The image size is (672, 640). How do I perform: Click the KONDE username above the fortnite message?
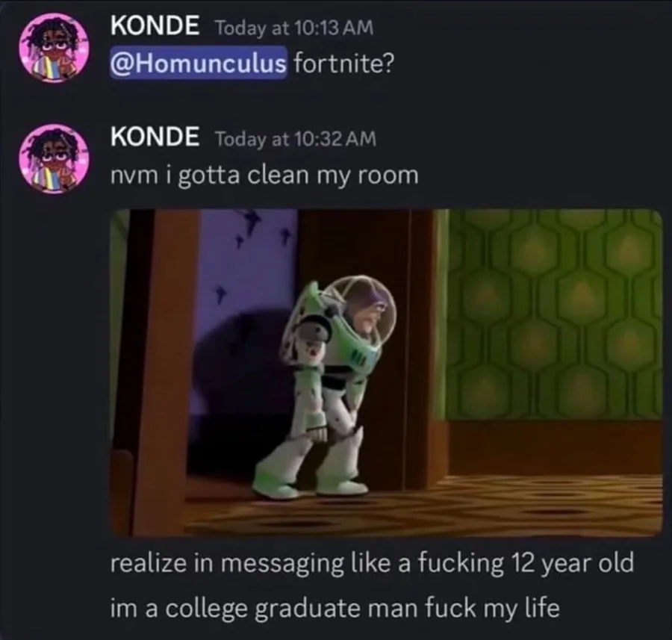point(155,26)
